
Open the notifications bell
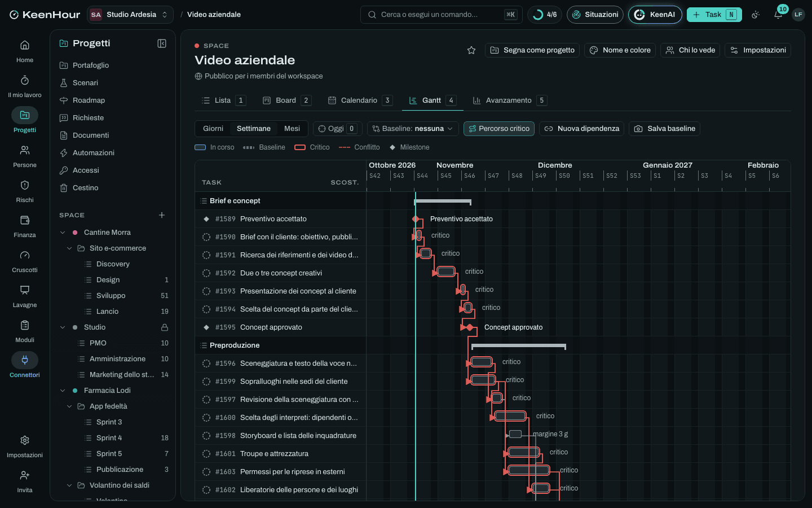[778, 15]
